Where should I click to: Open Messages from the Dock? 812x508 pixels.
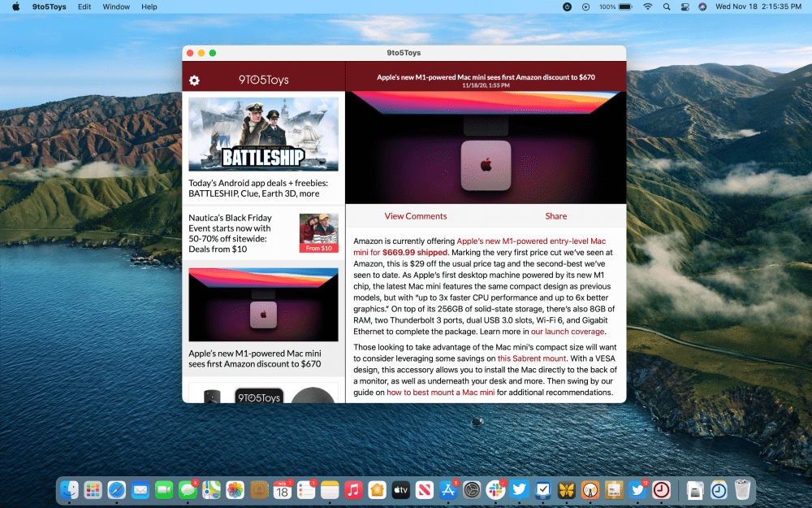pos(188,489)
